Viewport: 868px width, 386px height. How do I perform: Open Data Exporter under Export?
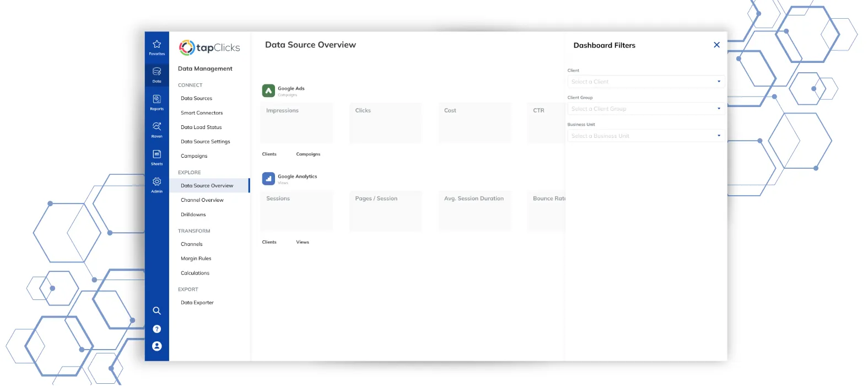[x=197, y=303]
